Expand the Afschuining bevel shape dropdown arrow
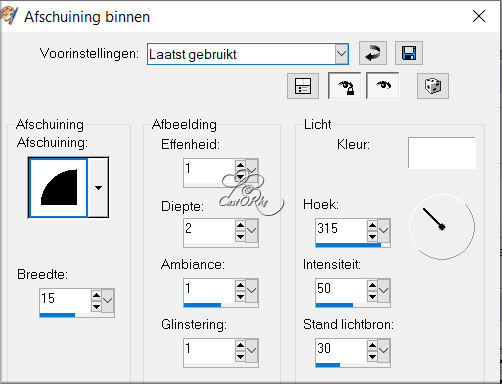Image resolution: width=502 pixels, height=384 pixels. [98, 188]
